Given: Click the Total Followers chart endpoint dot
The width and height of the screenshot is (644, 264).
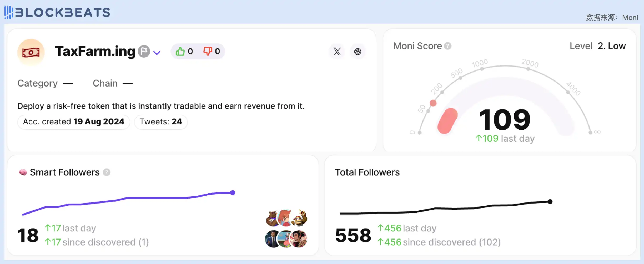Looking at the screenshot, I should [x=550, y=202].
